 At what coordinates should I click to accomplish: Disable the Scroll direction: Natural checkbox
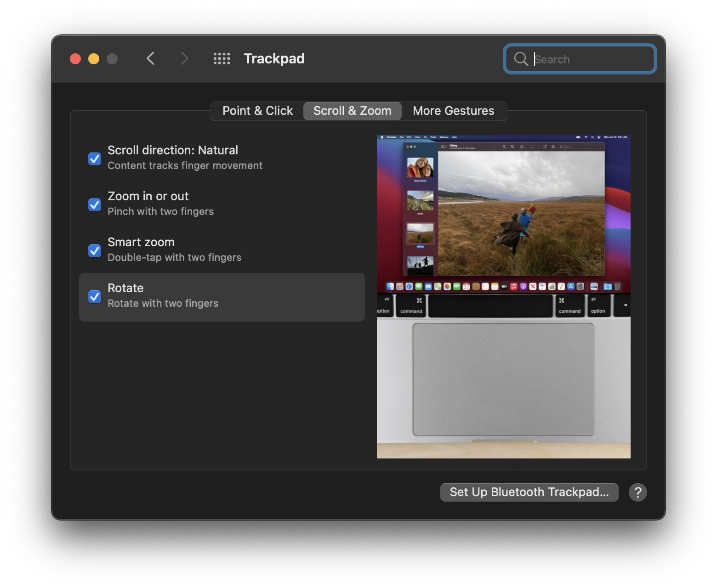coord(94,158)
